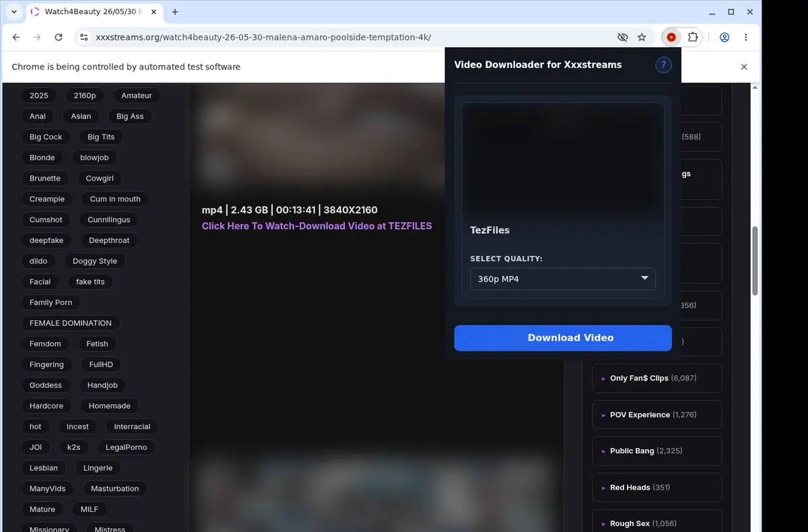Click the hot tag

(x=36, y=427)
